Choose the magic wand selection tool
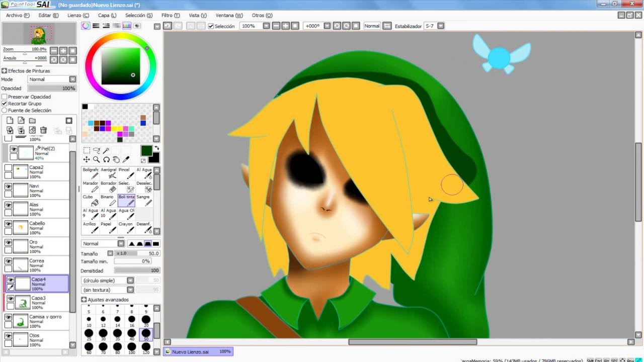 (106, 150)
